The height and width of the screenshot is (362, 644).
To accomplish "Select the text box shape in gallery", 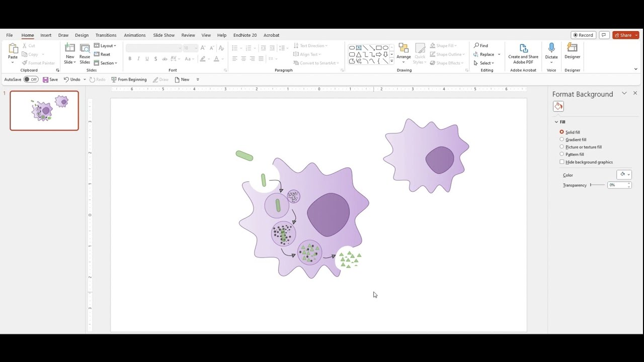I will click(x=359, y=48).
